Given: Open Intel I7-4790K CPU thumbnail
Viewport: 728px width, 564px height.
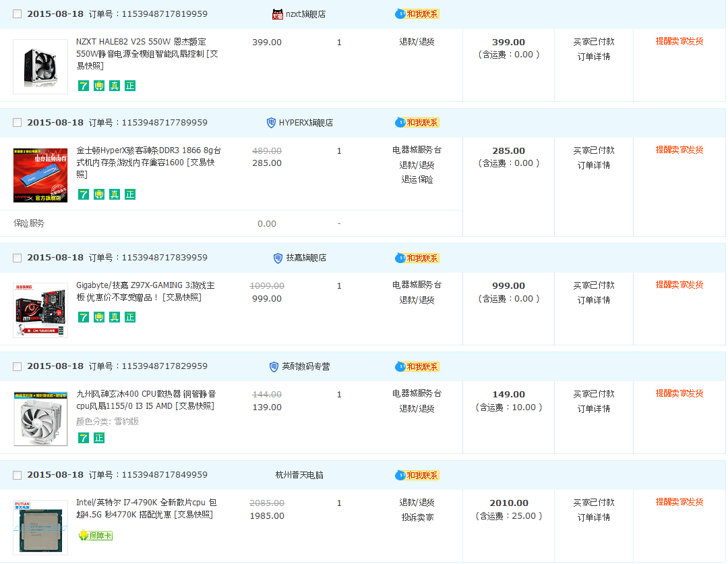Looking at the screenshot, I should [x=40, y=528].
